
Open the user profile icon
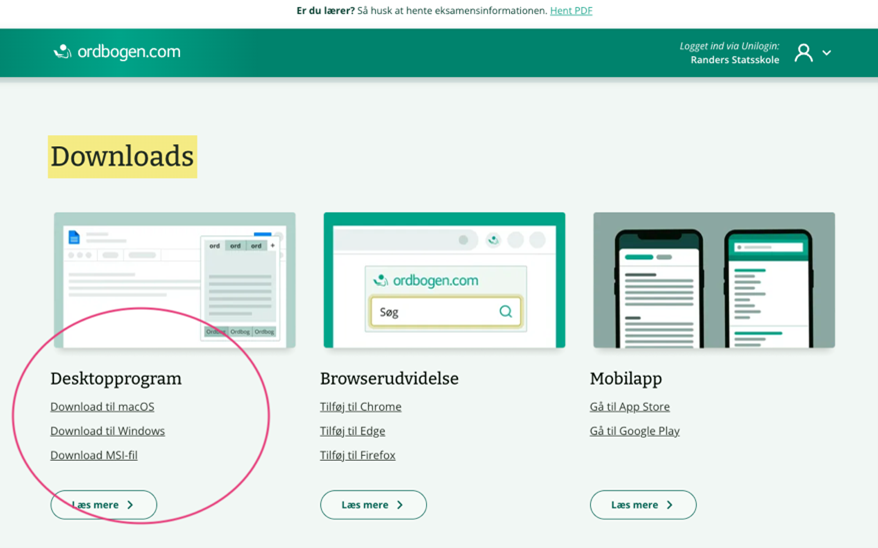(x=804, y=53)
